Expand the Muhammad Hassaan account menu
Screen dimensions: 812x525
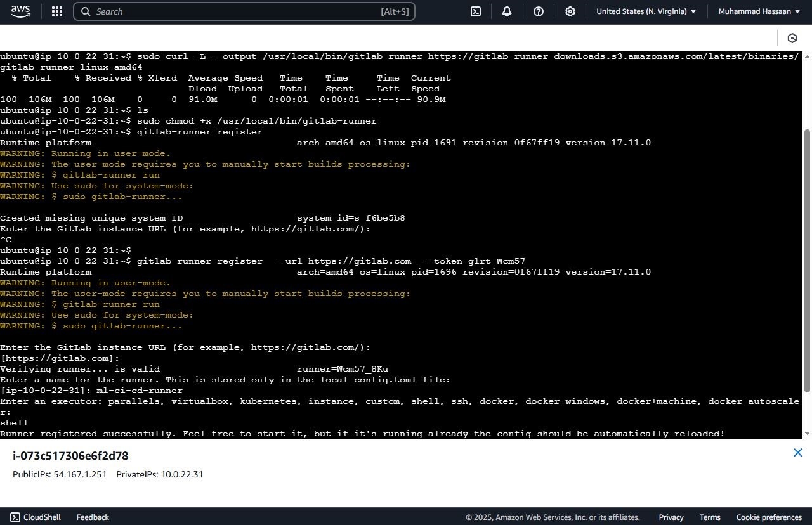(x=759, y=11)
